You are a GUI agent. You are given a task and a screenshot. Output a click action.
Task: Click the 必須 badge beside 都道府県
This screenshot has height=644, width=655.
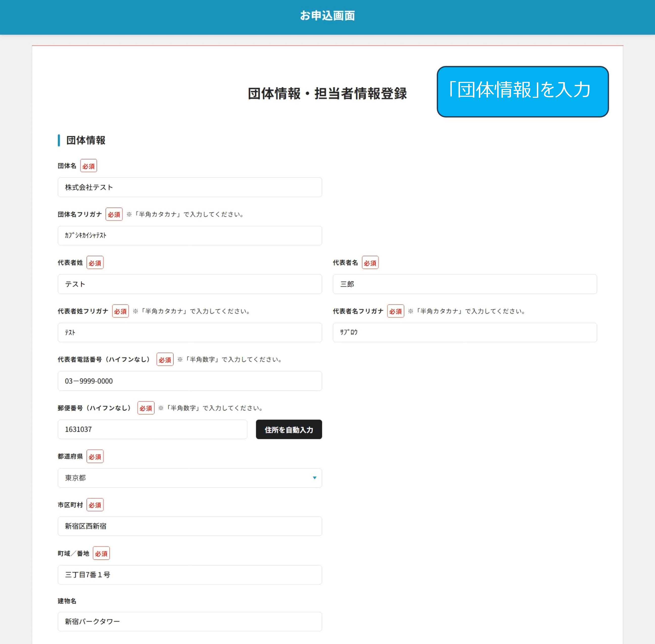[95, 457]
